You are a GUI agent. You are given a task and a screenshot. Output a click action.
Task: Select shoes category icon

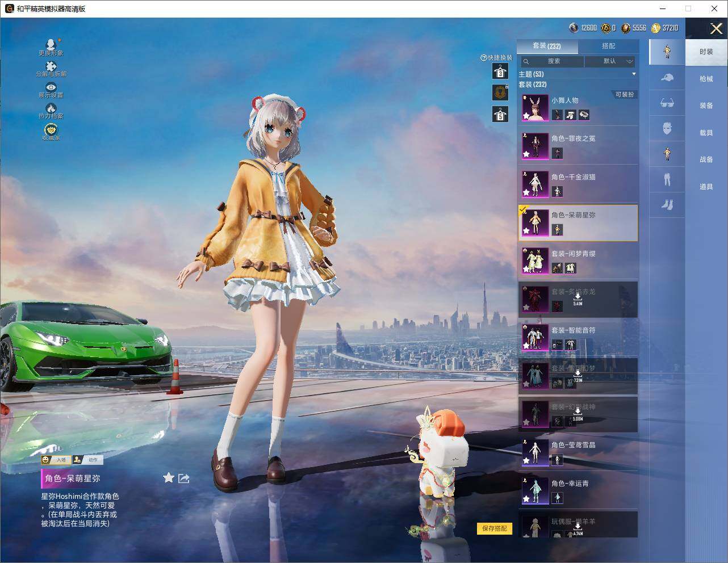pyautogui.click(x=667, y=204)
